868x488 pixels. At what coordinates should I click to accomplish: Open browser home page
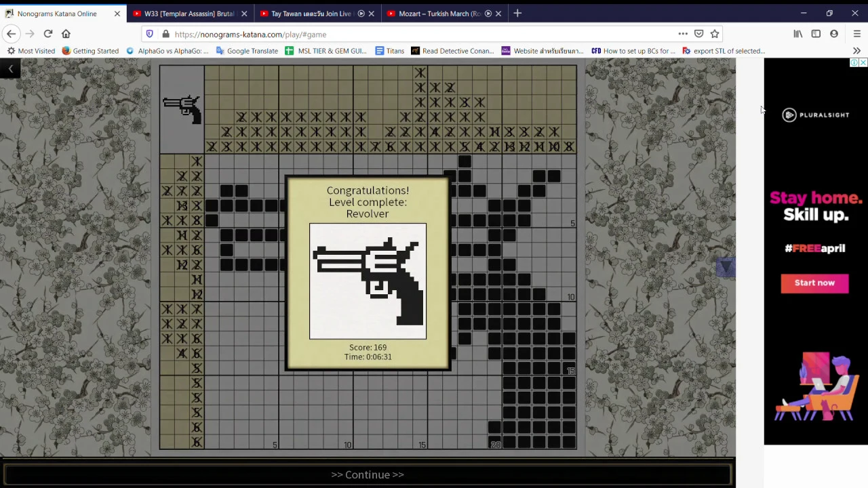(x=66, y=34)
